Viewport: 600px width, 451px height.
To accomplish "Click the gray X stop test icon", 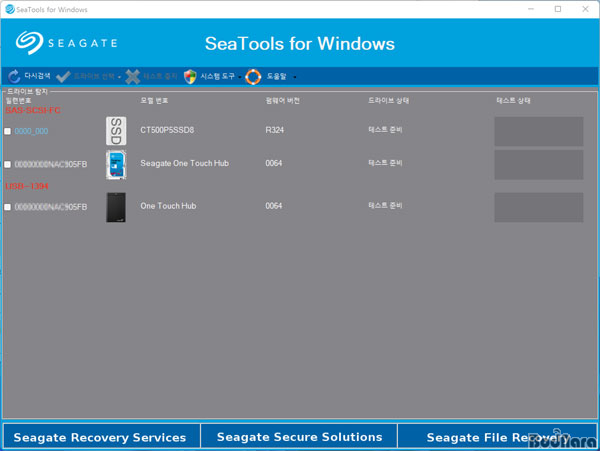I will pyautogui.click(x=132, y=77).
